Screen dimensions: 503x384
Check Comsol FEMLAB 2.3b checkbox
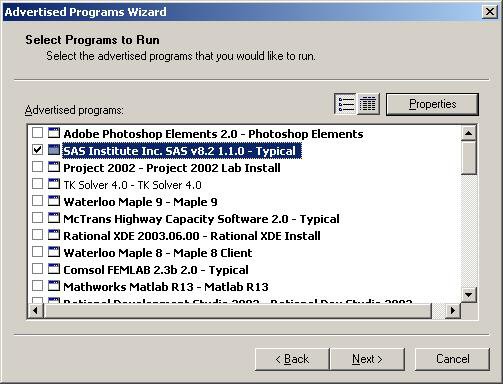point(37,269)
